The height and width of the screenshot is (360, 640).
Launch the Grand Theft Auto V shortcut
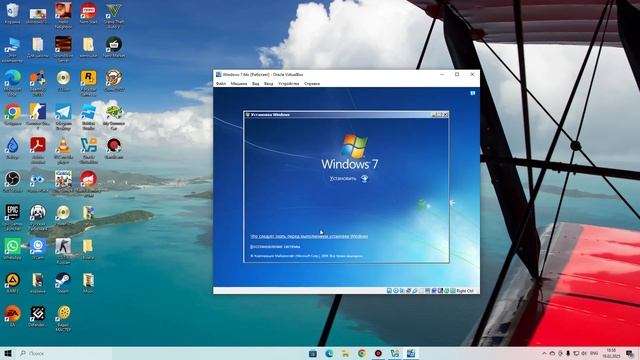pyautogui.click(x=113, y=16)
